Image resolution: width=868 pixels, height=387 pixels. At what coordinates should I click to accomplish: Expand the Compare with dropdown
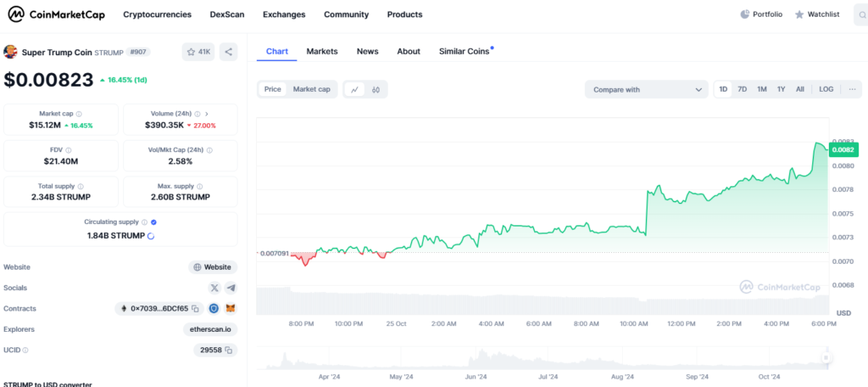click(646, 89)
